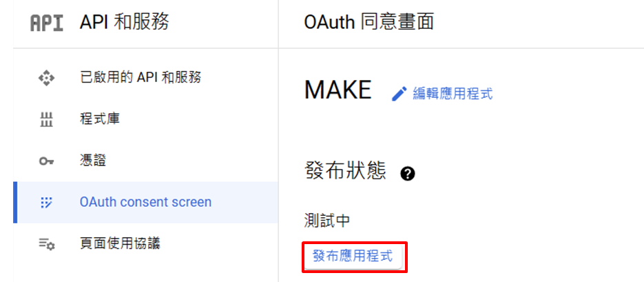Select OAuth consent screen sidebar item

click(x=146, y=202)
